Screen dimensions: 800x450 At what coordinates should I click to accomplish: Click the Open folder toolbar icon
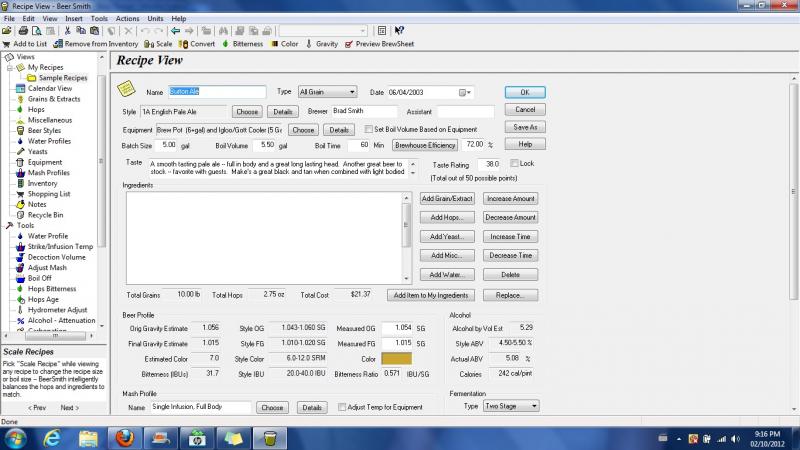(7, 31)
